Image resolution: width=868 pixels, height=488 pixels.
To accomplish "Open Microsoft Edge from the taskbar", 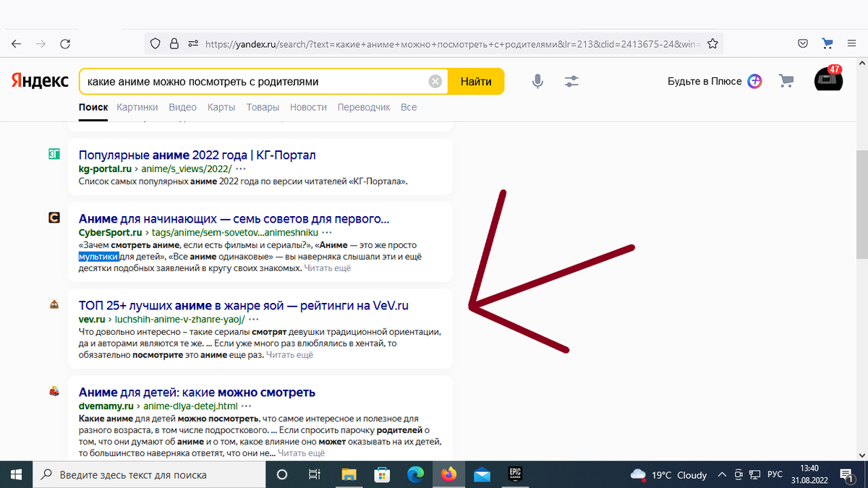I will [415, 475].
